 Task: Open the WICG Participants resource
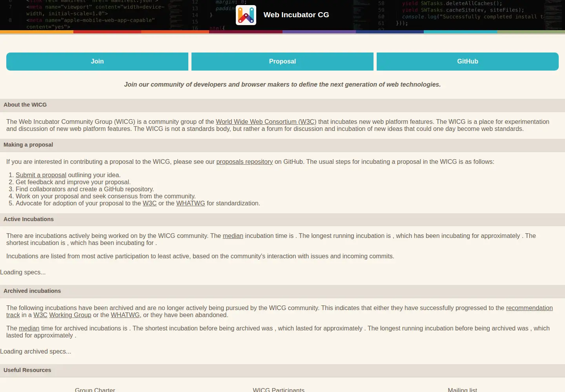(x=279, y=390)
